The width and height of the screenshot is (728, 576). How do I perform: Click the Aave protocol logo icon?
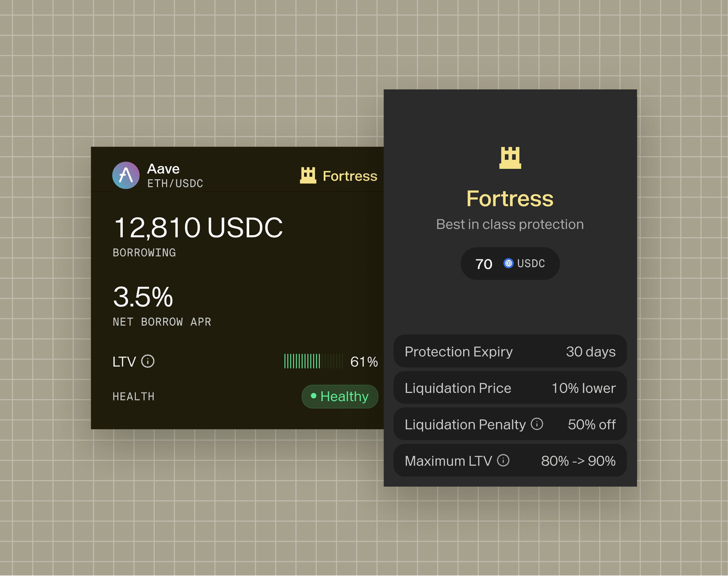pos(126,175)
